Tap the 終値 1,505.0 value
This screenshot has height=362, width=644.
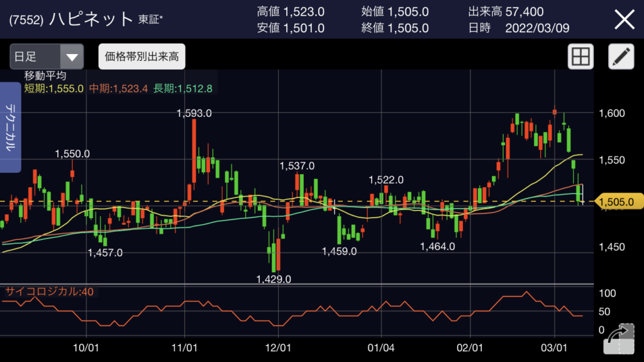pos(395,28)
